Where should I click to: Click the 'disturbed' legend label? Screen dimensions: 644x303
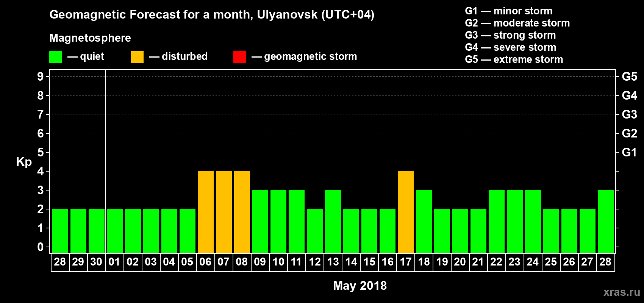coord(184,56)
